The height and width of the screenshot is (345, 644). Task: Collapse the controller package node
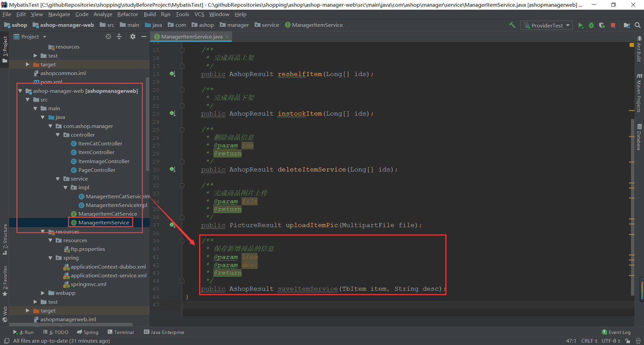pyautogui.click(x=58, y=135)
